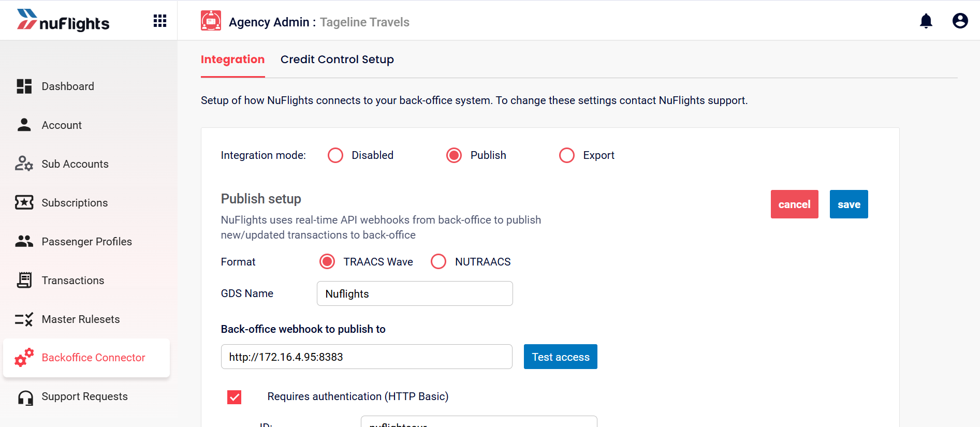Click the 'Integration mode:' label
The image size is (980, 427).
point(264,155)
